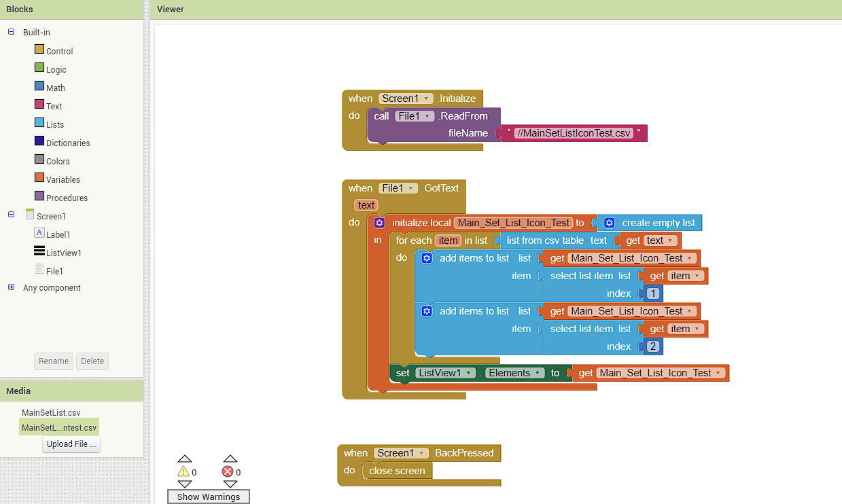Screen dimensions: 842x504
Task: Select the close screen block
Action: [397, 471]
